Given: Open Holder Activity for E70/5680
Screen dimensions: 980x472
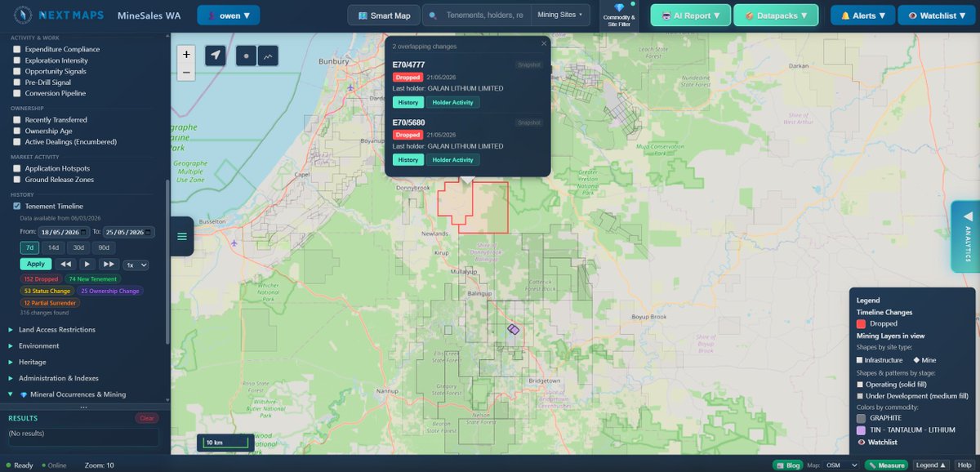Looking at the screenshot, I should click(x=452, y=160).
